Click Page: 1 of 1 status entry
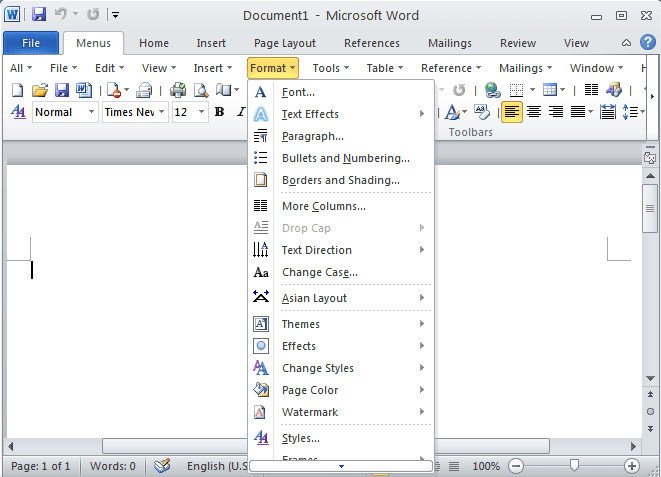The width and height of the screenshot is (661, 477). click(40, 466)
